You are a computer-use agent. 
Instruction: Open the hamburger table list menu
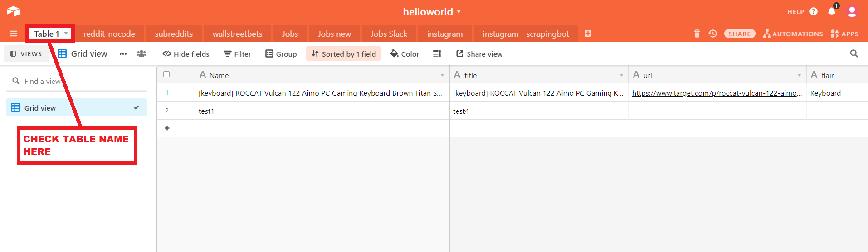click(x=14, y=34)
